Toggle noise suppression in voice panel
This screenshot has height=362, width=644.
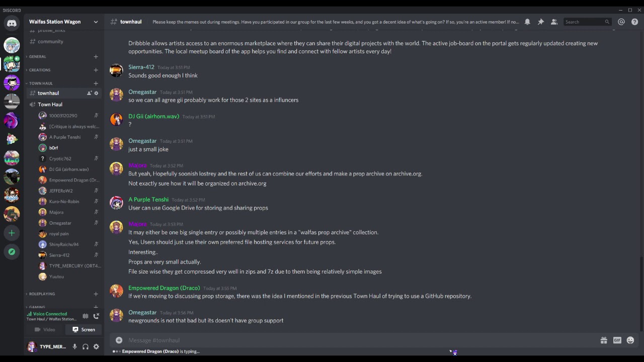click(85, 316)
